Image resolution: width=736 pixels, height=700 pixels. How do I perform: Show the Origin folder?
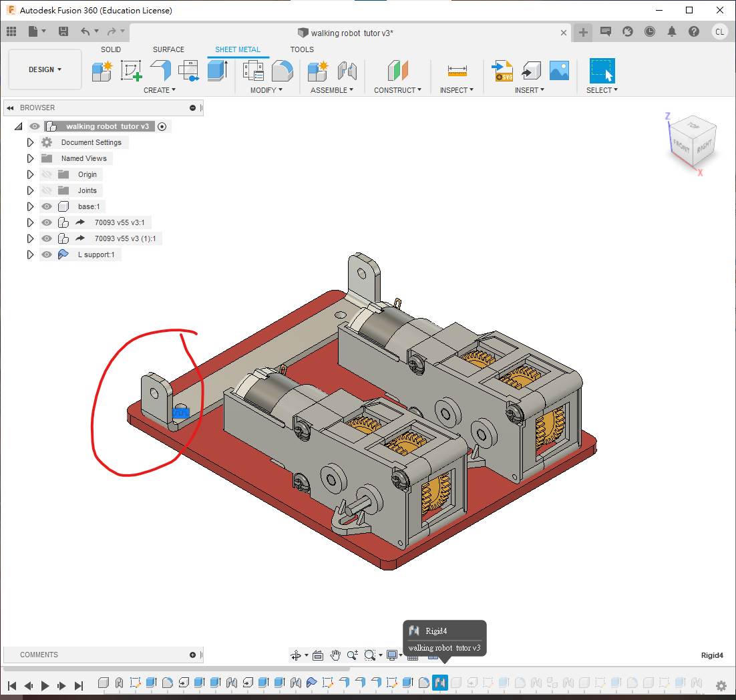(x=47, y=174)
